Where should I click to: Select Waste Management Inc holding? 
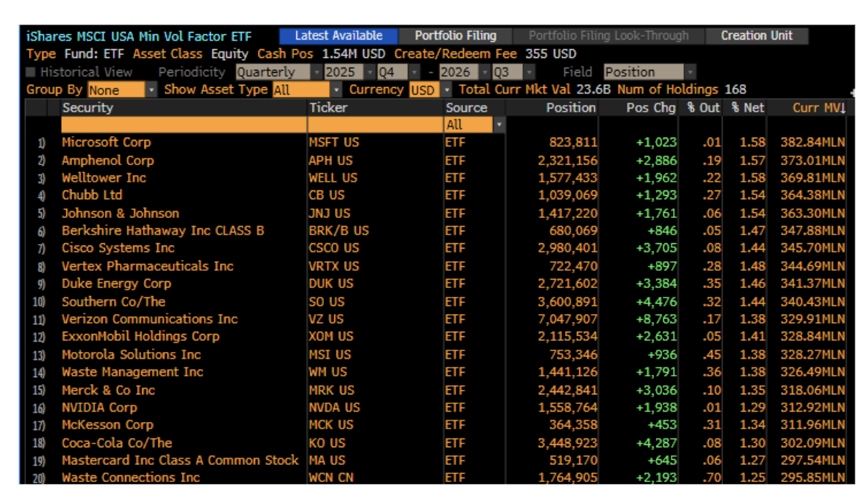[133, 373]
